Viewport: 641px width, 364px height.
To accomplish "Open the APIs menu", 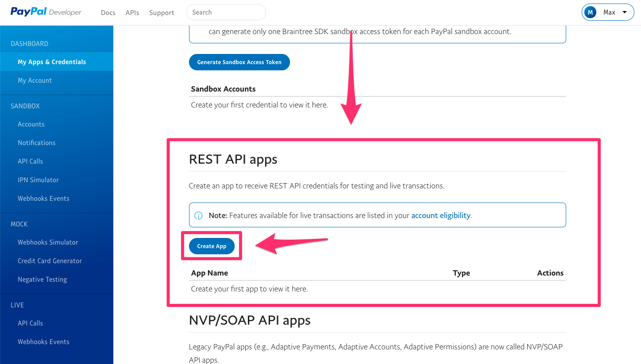I will [132, 12].
